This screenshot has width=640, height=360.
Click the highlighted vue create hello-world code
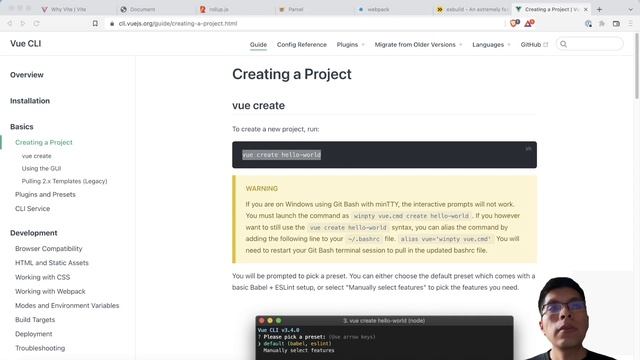pyautogui.click(x=282, y=155)
